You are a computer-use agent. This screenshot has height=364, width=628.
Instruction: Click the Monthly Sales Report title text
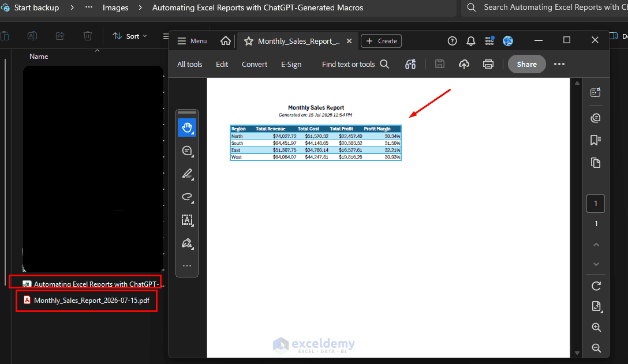coord(316,107)
